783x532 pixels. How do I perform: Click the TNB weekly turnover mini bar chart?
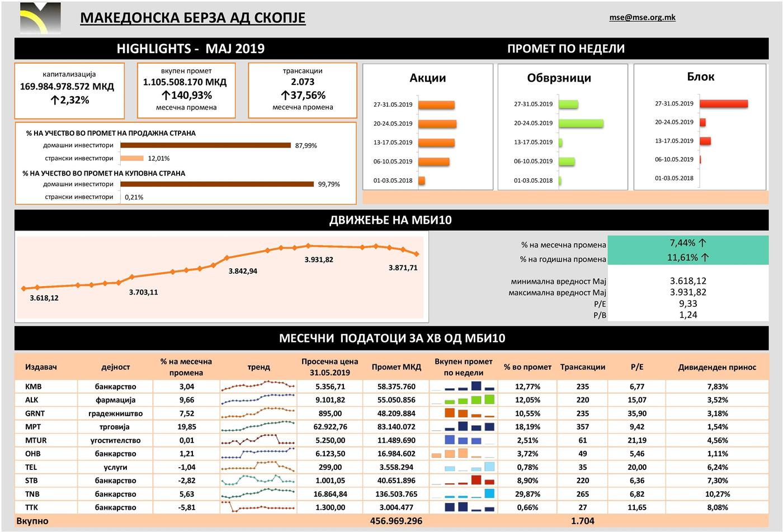463,494
